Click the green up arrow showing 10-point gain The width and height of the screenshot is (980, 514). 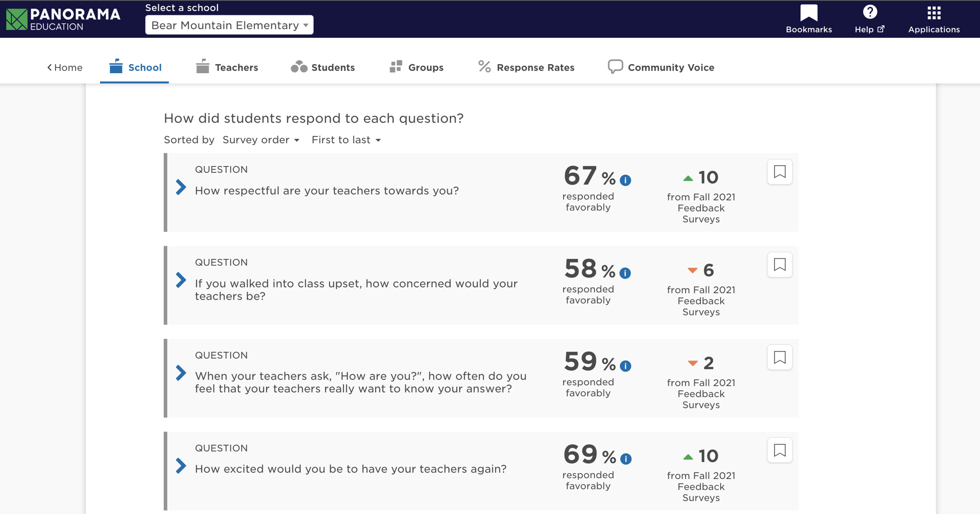[x=689, y=178]
